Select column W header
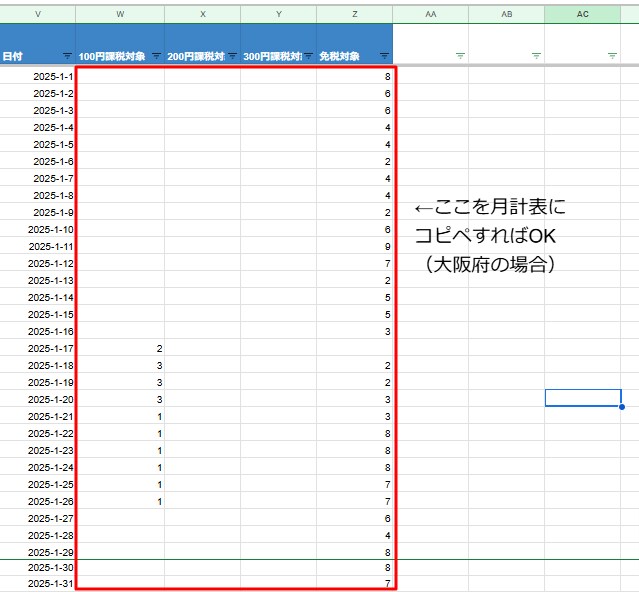The image size is (639, 592). coord(120,14)
